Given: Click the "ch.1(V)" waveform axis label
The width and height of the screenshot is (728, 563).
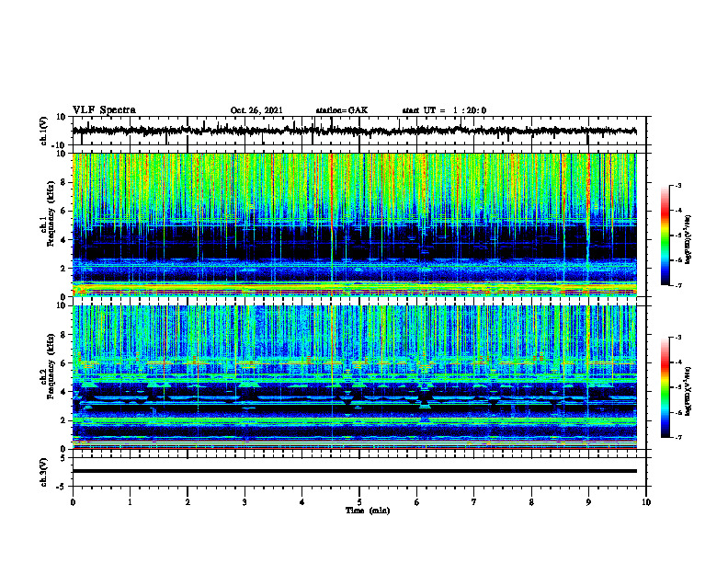Looking at the screenshot, I should [44, 131].
